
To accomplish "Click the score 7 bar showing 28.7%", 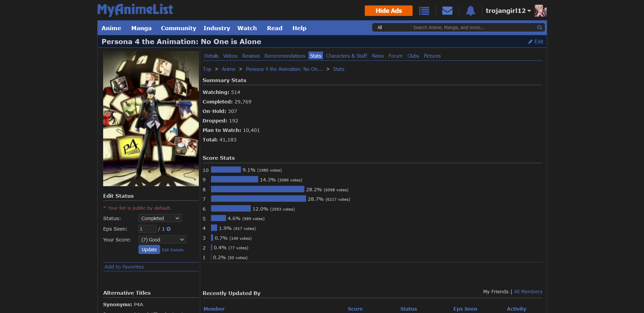I will tap(259, 199).
